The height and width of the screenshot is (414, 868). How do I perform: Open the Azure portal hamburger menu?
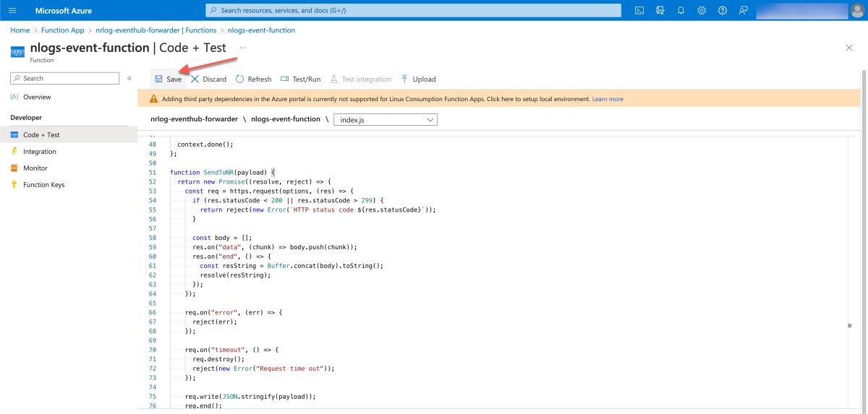[12, 10]
